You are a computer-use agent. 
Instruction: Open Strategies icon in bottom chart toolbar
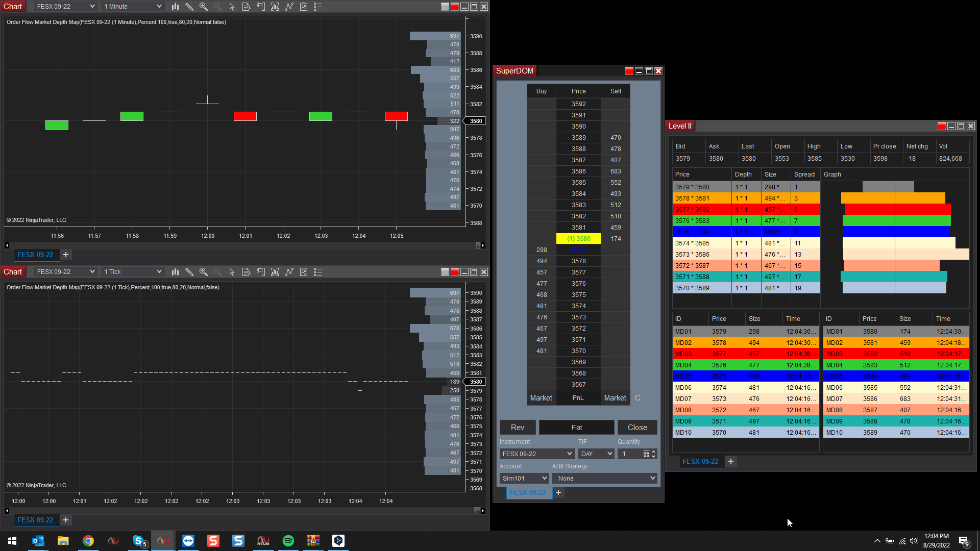[304, 272]
